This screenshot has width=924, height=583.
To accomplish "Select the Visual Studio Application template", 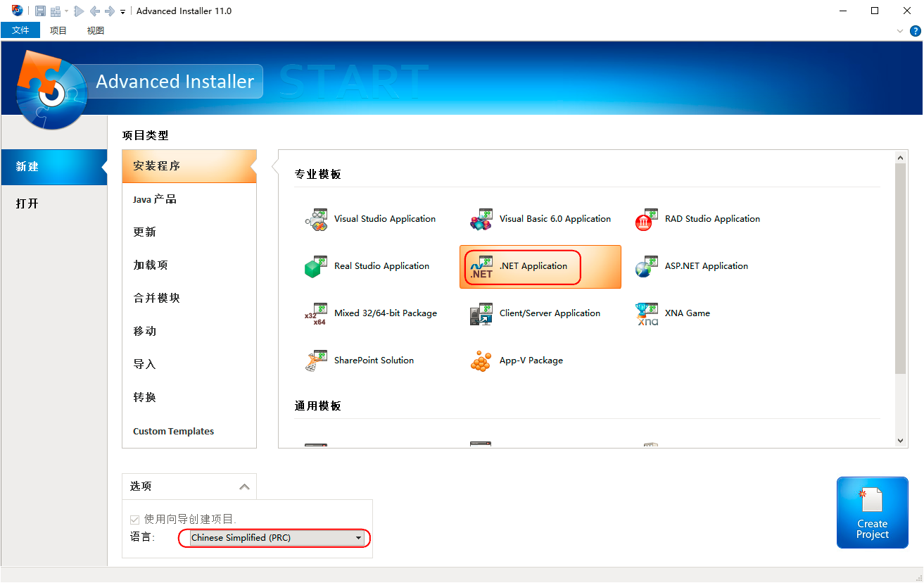I will pos(385,219).
